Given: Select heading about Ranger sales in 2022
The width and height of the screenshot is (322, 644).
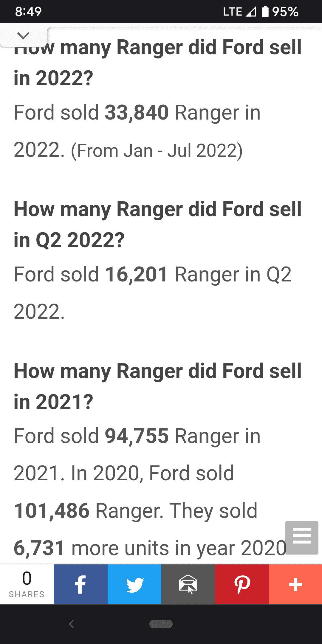Looking at the screenshot, I should 158,63.
